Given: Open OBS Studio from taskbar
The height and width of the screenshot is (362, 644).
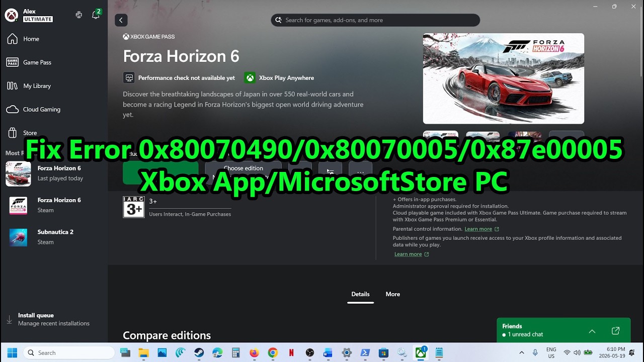Looking at the screenshot, I should click(x=310, y=353).
